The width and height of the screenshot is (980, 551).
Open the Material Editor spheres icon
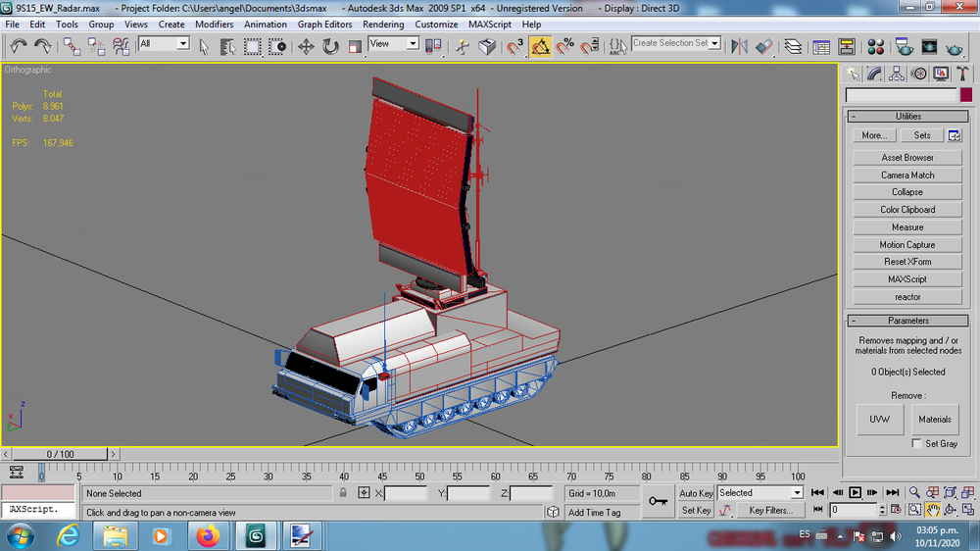click(x=875, y=46)
